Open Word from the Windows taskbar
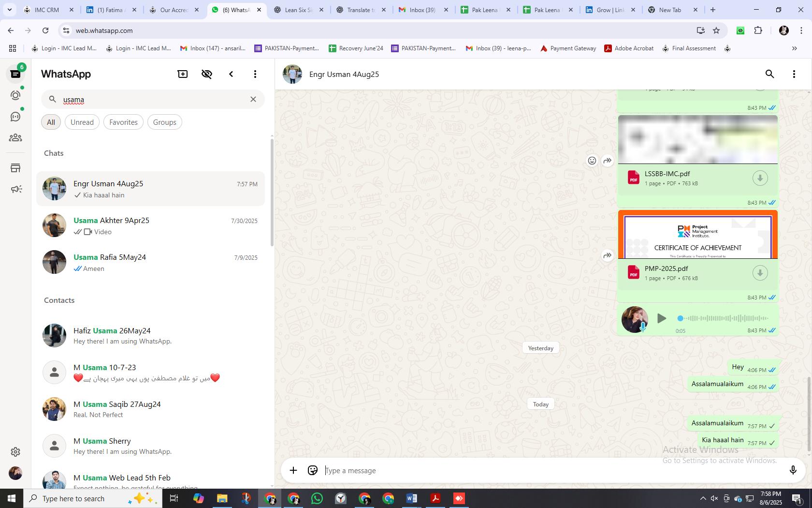812x508 pixels. 412,498
